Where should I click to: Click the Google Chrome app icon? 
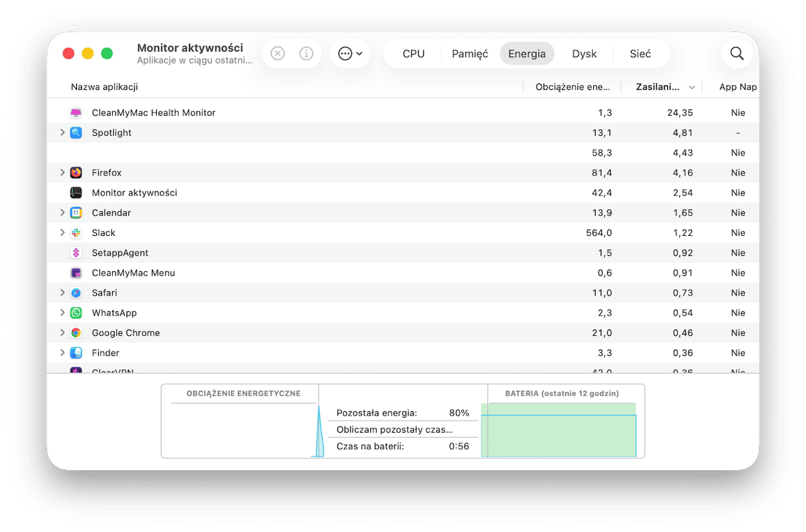point(76,333)
